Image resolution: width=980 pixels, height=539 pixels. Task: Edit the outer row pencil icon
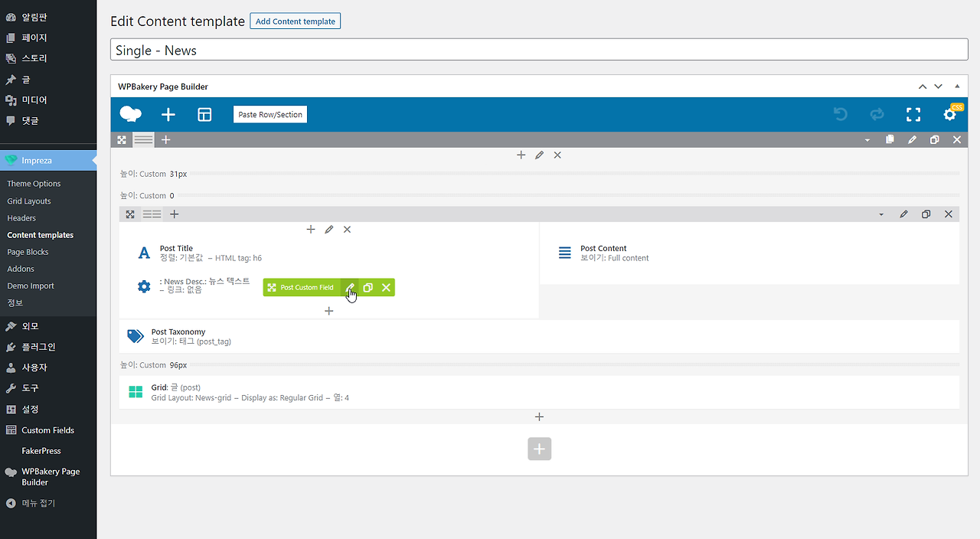pyautogui.click(x=912, y=139)
